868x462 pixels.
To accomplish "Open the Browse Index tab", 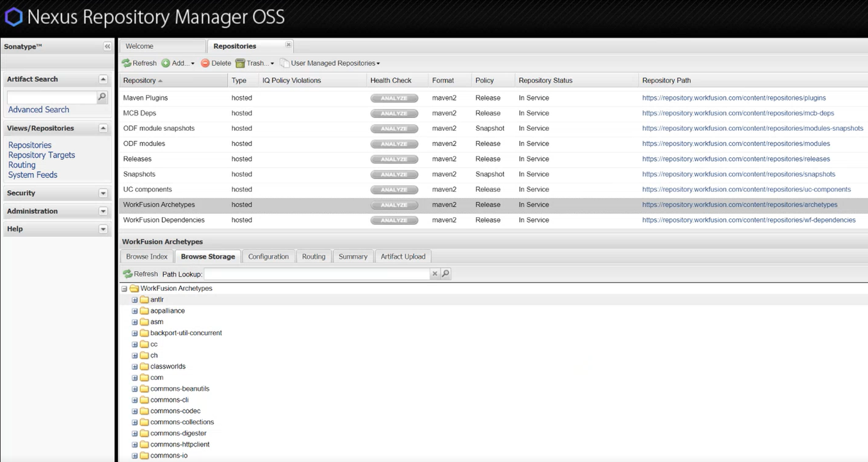I will [x=147, y=256].
